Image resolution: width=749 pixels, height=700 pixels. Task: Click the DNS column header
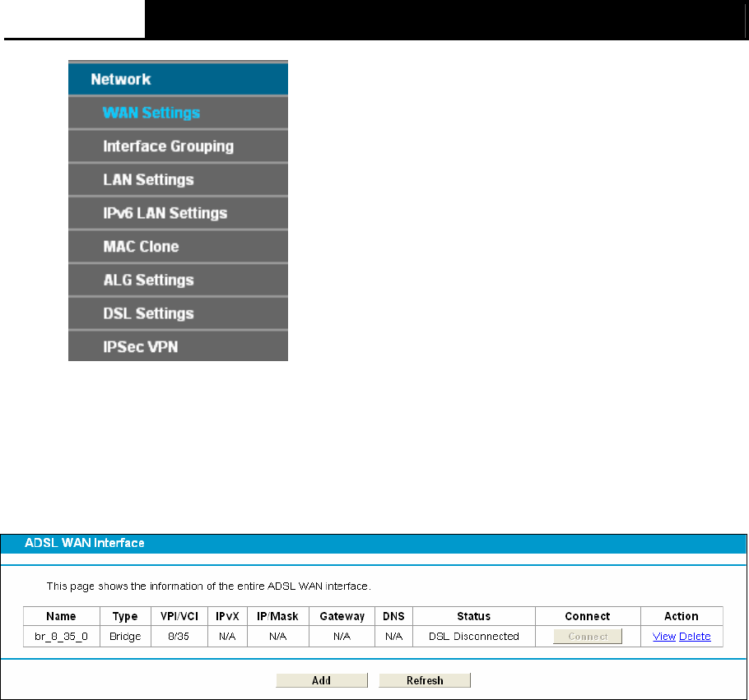pyautogui.click(x=393, y=616)
